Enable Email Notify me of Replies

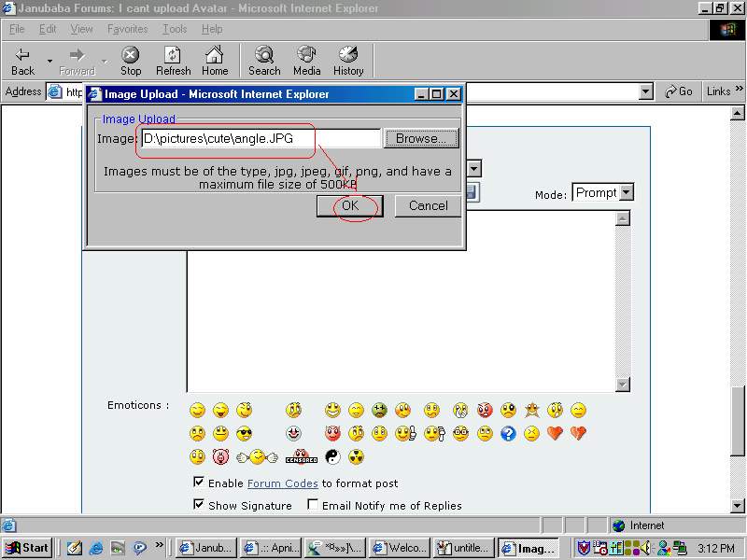pos(313,504)
